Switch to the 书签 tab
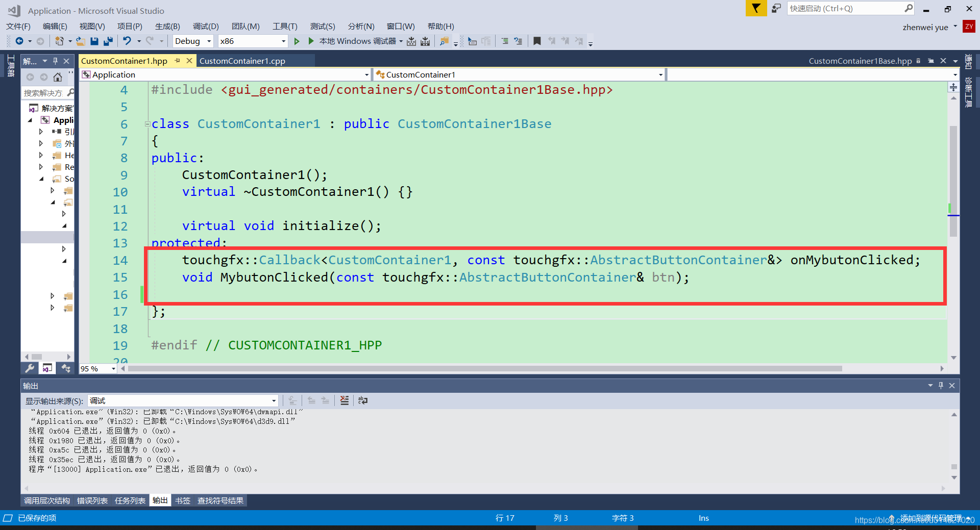 [x=183, y=500]
